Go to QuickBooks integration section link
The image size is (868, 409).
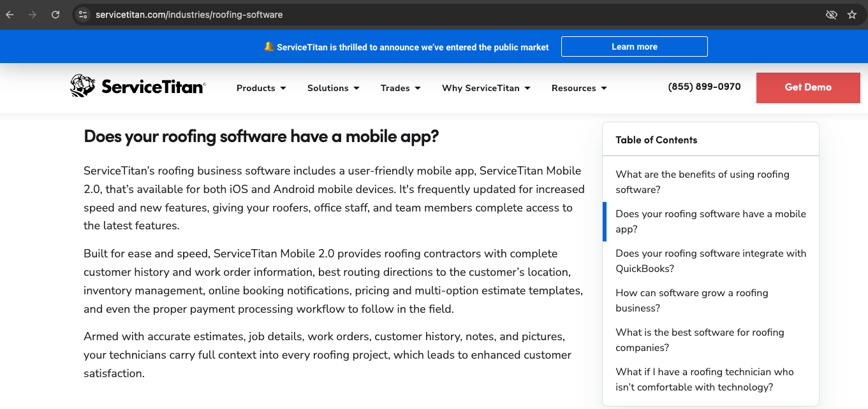(x=710, y=261)
